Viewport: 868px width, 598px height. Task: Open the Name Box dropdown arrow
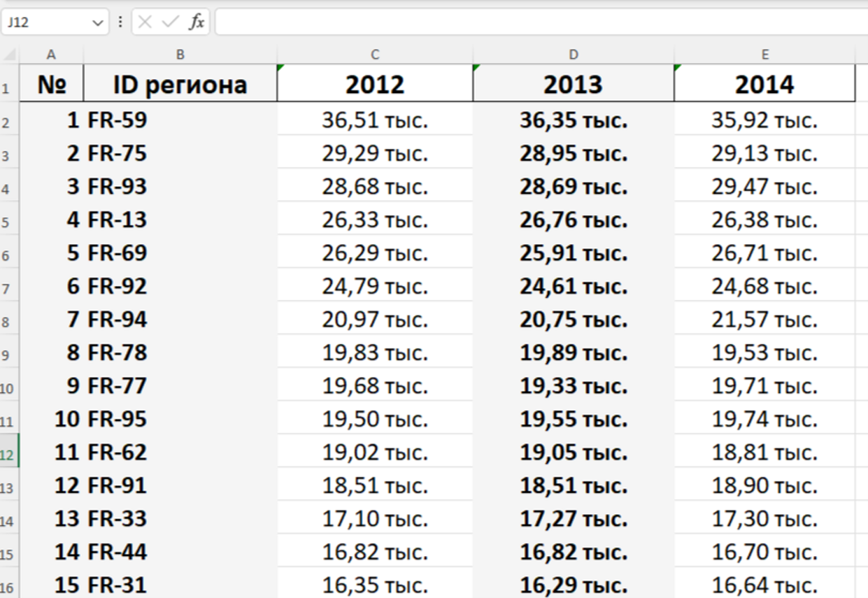pyautogui.click(x=98, y=23)
